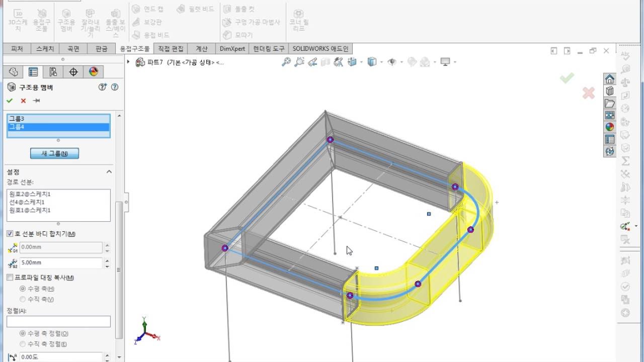The image size is (644, 362).
Task: Switch to the 계산 tab
Action: (202, 49)
